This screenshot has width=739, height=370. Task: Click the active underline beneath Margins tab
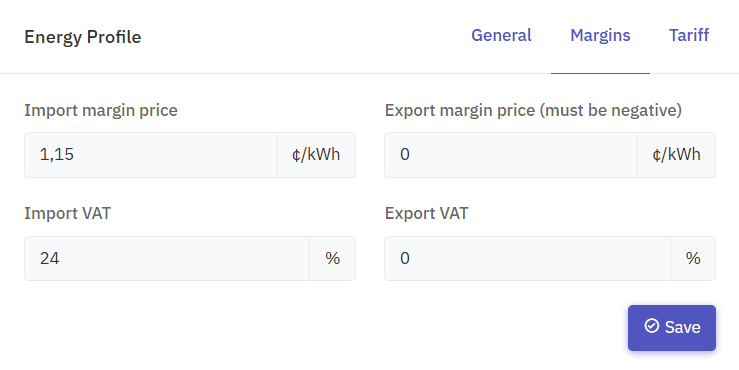600,74
